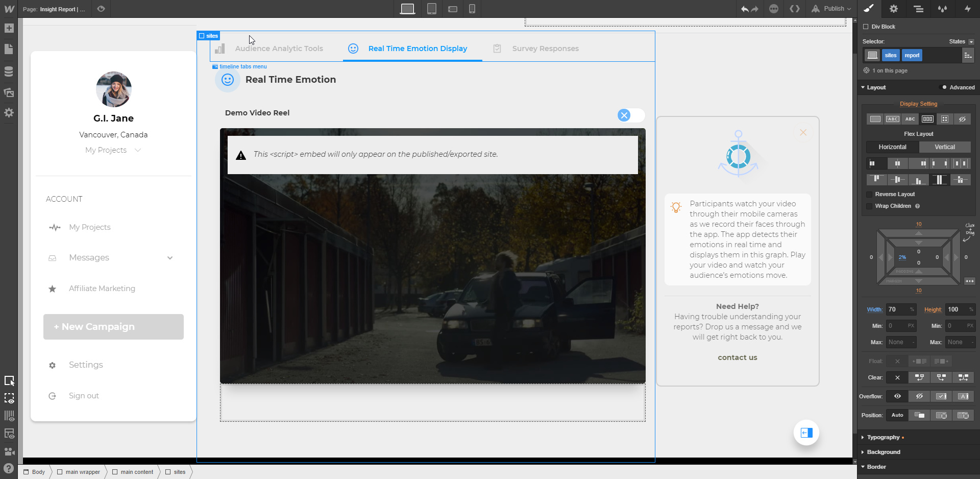Select the Real Time Emotion Display tab
This screenshot has width=980, height=479.
click(412, 49)
